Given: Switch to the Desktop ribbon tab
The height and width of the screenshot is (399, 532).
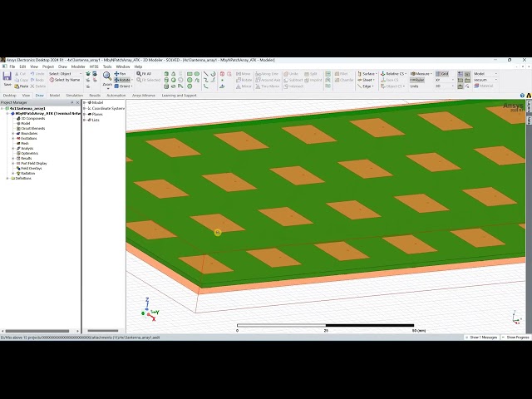Looking at the screenshot, I should [x=9, y=96].
